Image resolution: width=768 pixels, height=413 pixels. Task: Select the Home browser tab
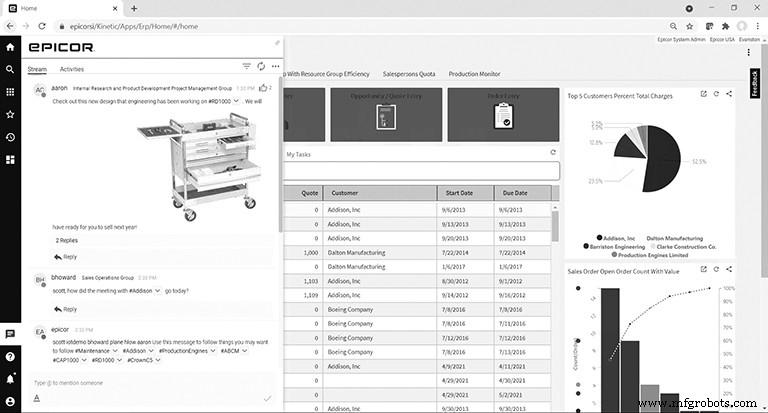62,8
